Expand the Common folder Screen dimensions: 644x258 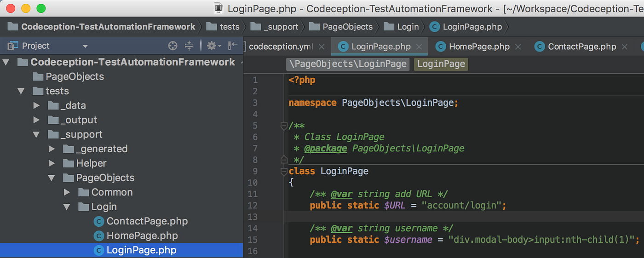coord(67,192)
